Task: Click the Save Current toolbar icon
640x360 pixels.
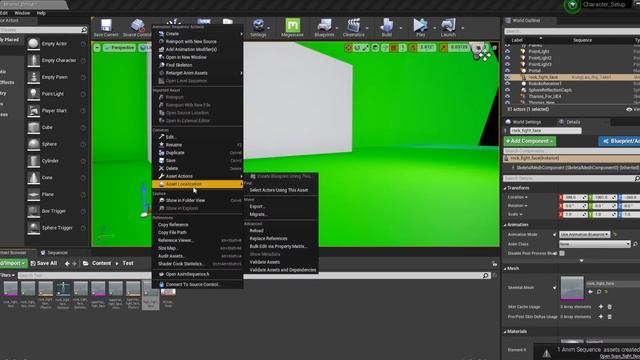Action: 106,25
